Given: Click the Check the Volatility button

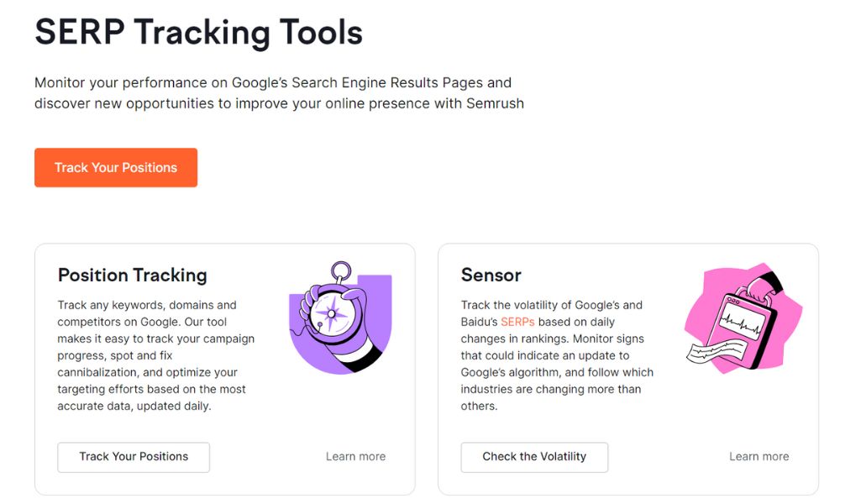Looking at the screenshot, I should point(534,457).
